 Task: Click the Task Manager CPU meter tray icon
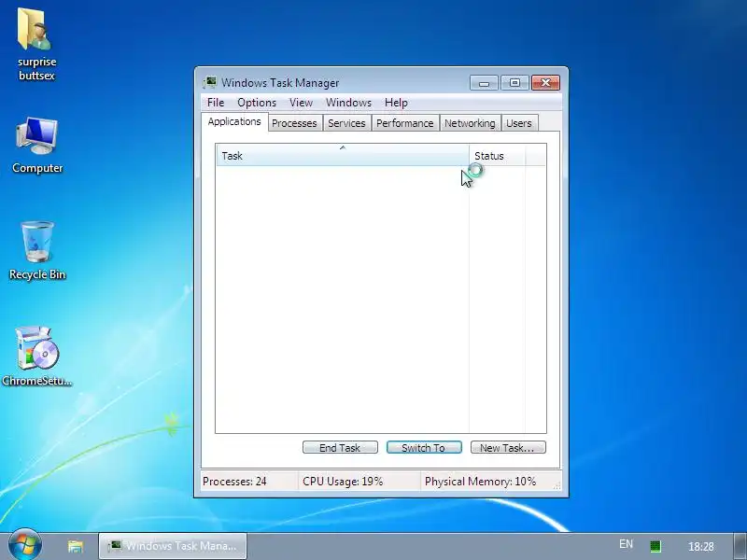click(x=655, y=546)
